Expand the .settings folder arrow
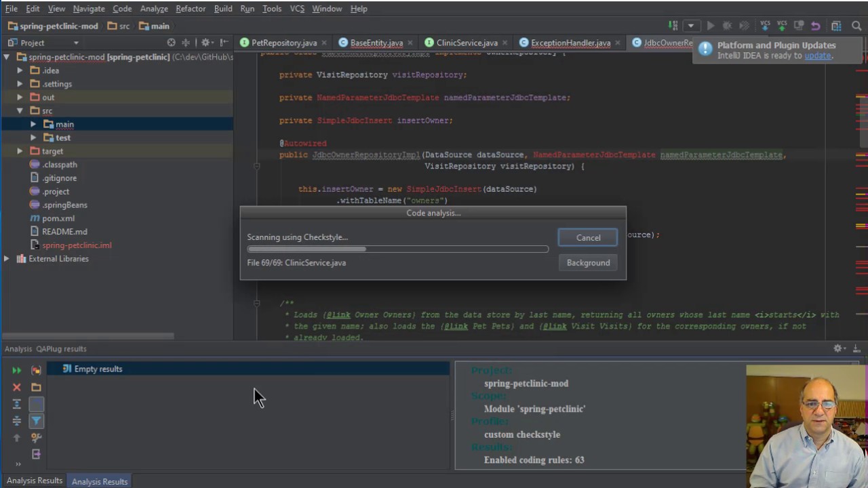868x488 pixels. pos(20,84)
